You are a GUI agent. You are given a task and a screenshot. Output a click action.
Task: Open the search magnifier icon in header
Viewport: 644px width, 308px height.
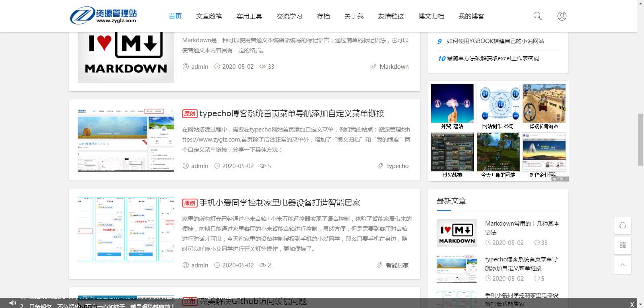538,16
